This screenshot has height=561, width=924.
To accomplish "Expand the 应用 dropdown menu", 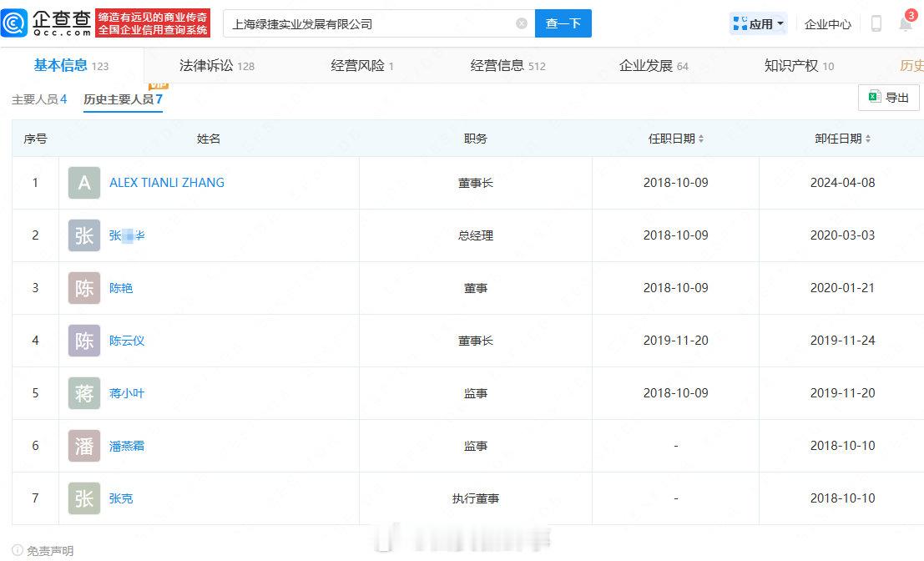I will pos(757,23).
